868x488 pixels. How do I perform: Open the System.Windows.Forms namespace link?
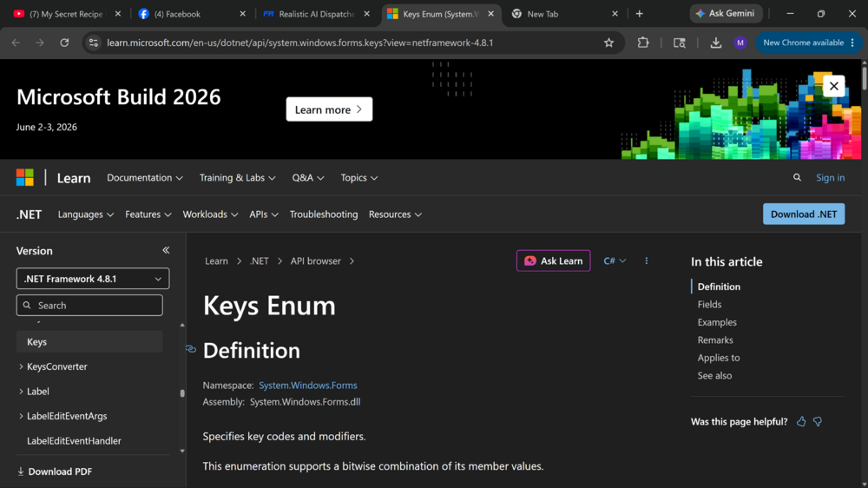308,386
